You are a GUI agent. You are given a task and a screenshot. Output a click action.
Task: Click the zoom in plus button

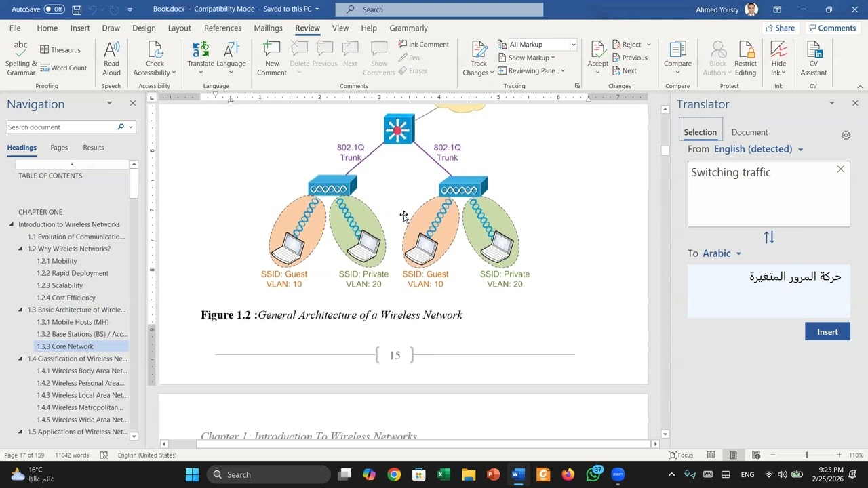point(839,455)
